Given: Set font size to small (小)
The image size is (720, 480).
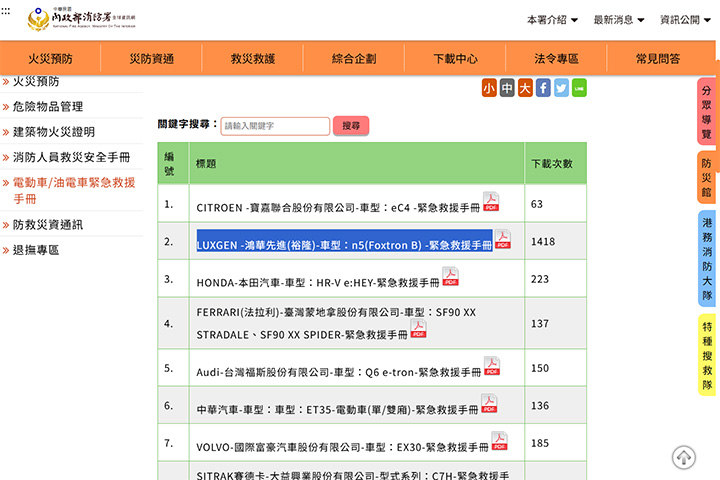Looking at the screenshot, I should click(489, 88).
